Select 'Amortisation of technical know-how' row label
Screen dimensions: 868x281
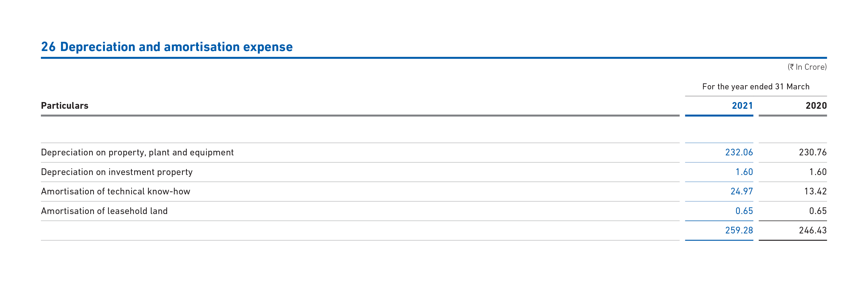point(116,191)
